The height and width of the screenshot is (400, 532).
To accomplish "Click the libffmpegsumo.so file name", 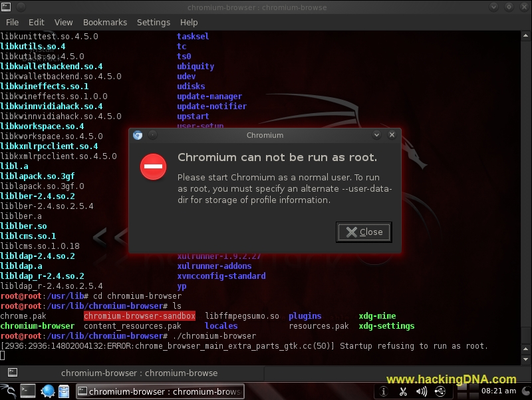I will point(242,316).
